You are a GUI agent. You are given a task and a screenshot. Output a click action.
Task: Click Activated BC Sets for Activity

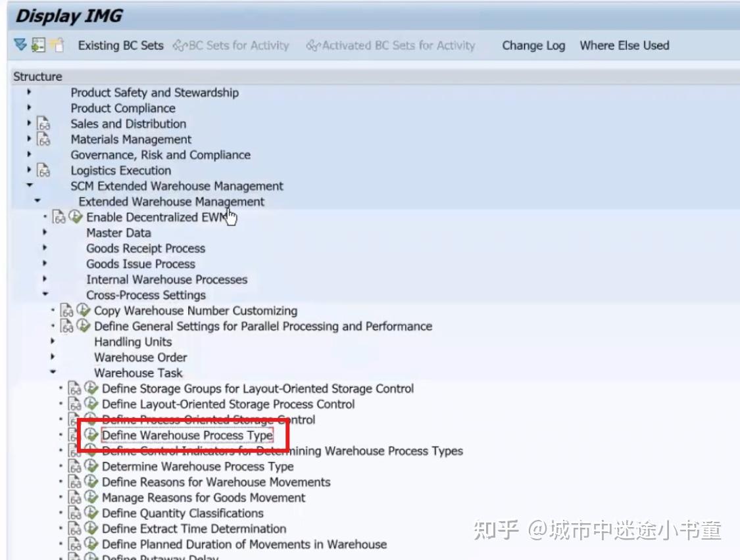pos(391,45)
